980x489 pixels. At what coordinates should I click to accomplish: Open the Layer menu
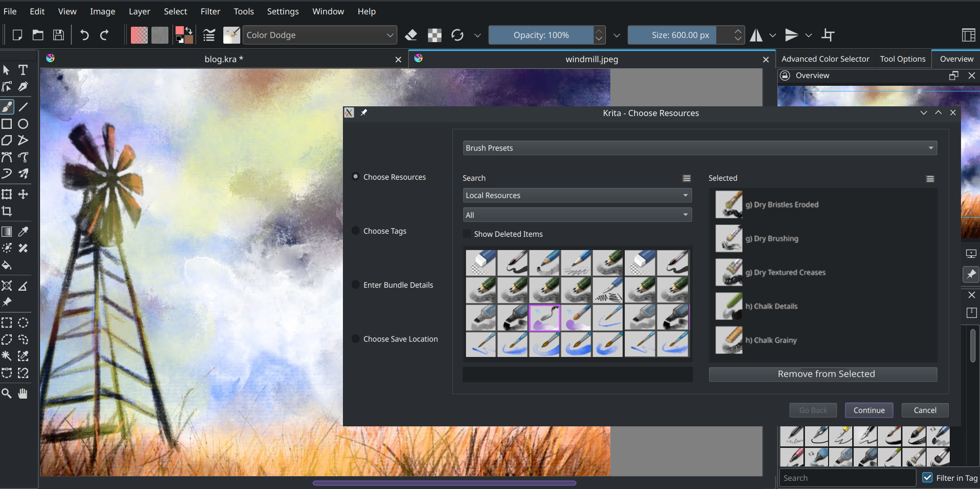pos(139,11)
